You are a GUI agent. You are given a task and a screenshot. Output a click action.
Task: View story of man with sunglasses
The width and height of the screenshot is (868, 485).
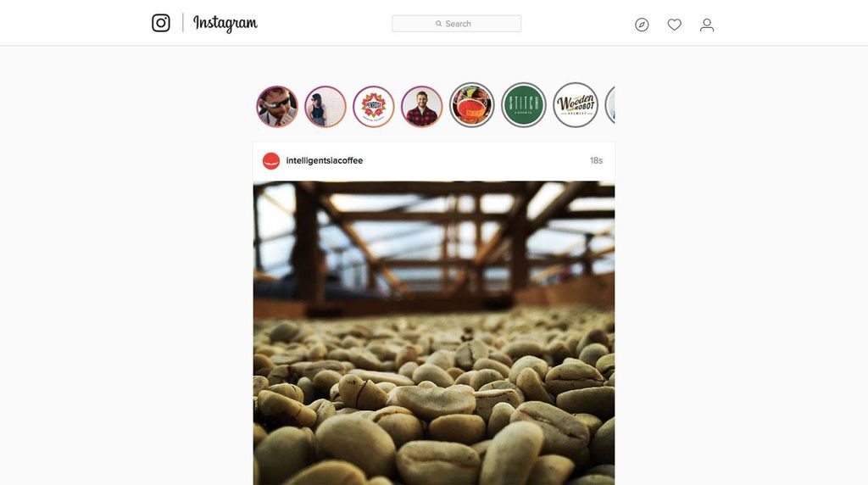pos(277,106)
